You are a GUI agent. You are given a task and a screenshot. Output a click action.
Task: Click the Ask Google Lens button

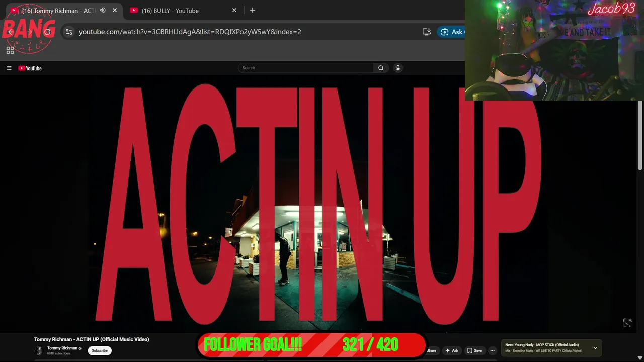point(451,32)
